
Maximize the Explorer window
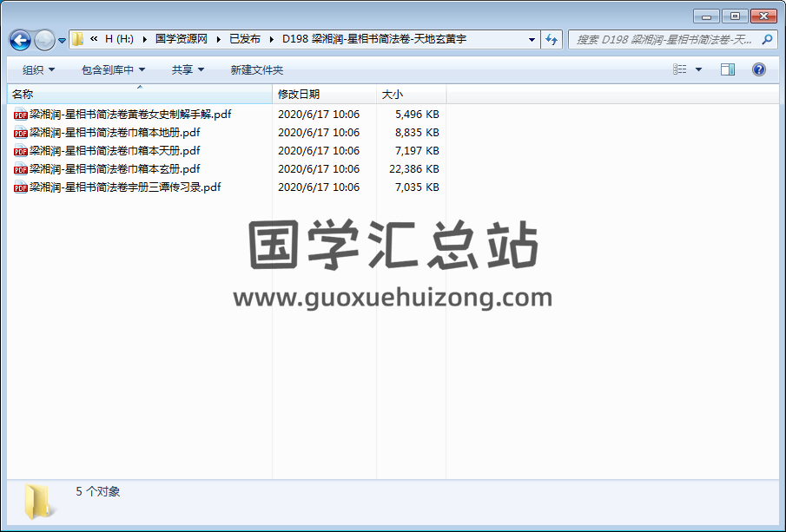pos(735,16)
